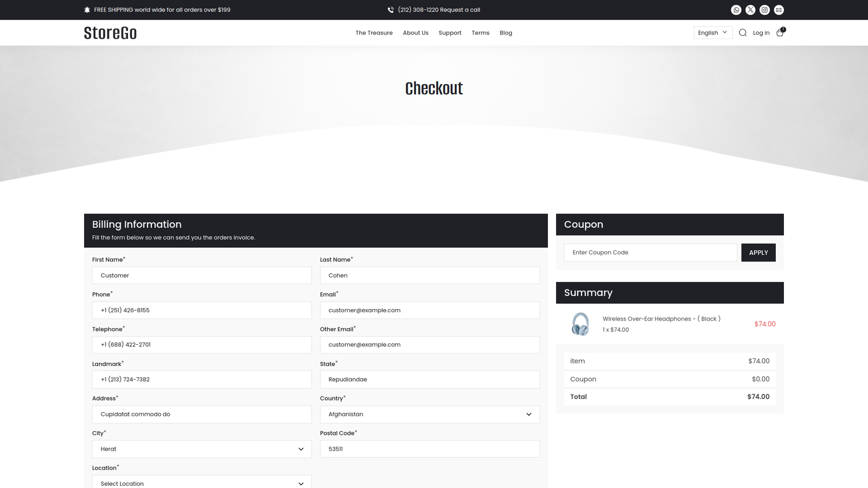Click the Log in link
This screenshot has width=868, height=488.
[x=761, y=33]
